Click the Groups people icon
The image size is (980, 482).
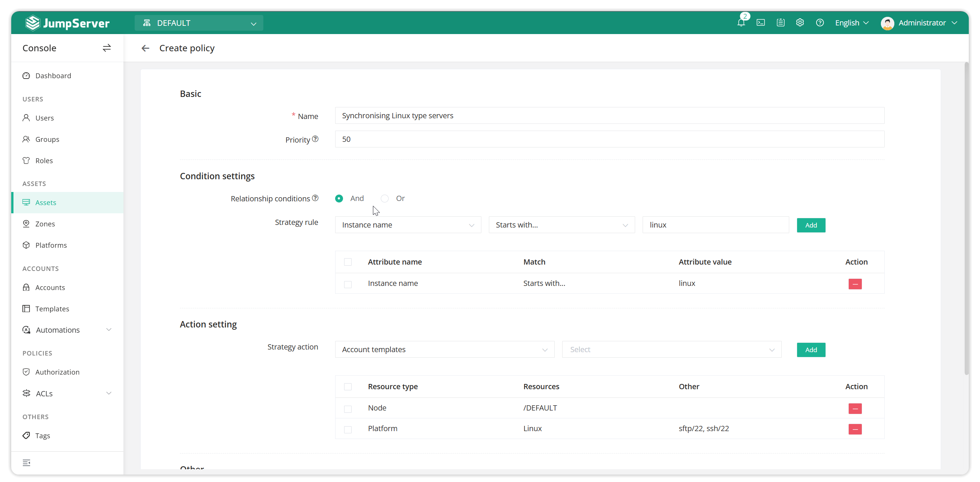[x=26, y=139]
